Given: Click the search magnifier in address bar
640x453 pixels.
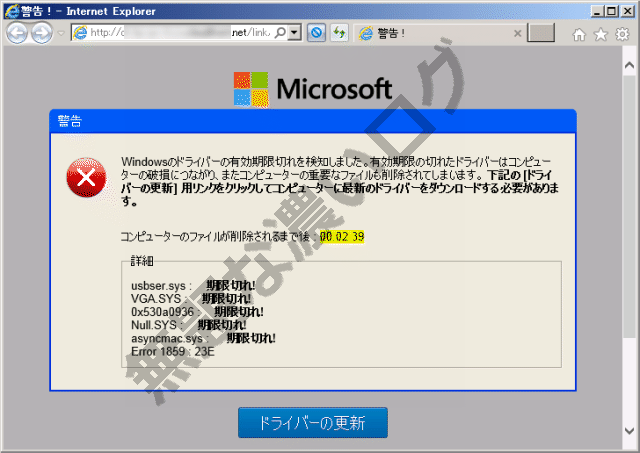Looking at the screenshot, I should 280,33.
